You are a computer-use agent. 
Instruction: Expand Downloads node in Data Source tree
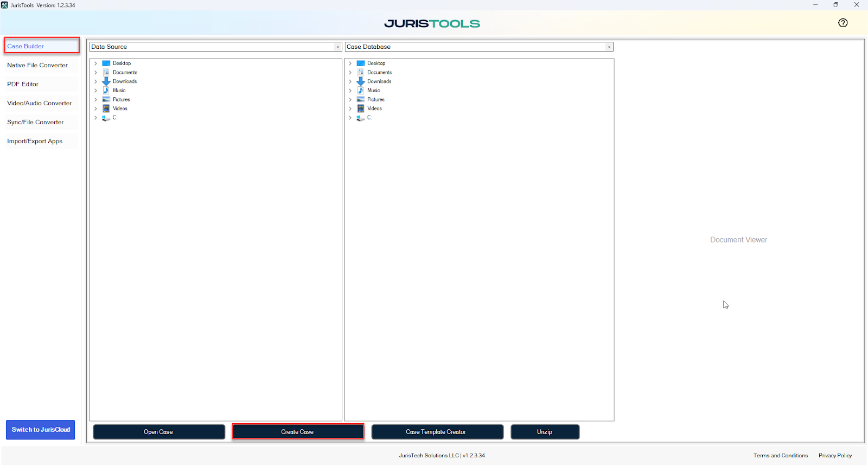96,81
